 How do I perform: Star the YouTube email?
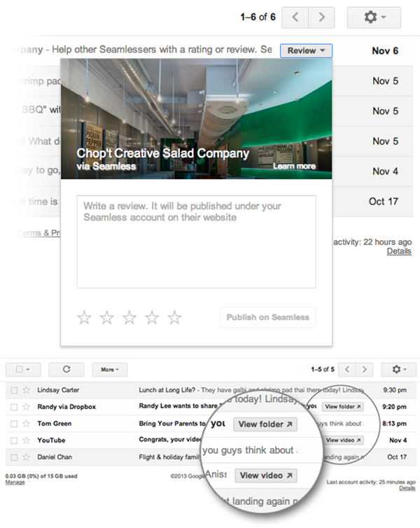pos(26,440)
